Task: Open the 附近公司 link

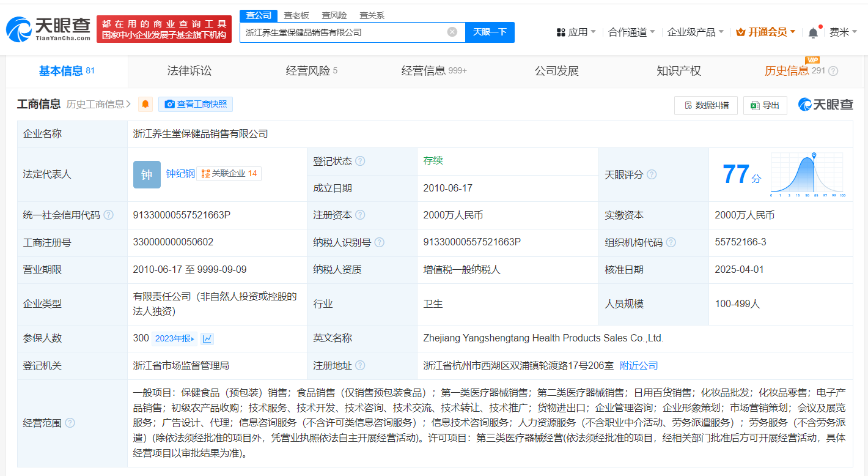Action: click(639, 365)
